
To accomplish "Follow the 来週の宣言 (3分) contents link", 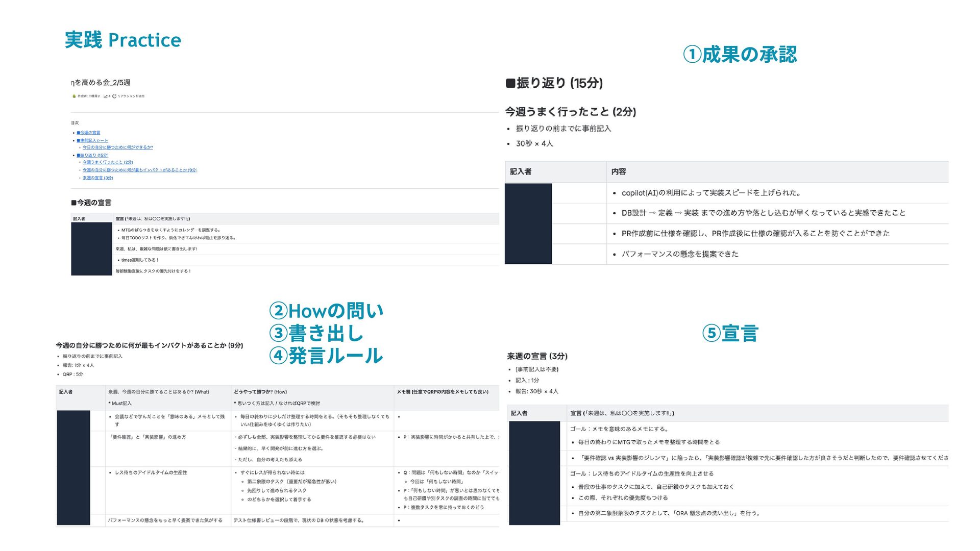I will (98, 178).
